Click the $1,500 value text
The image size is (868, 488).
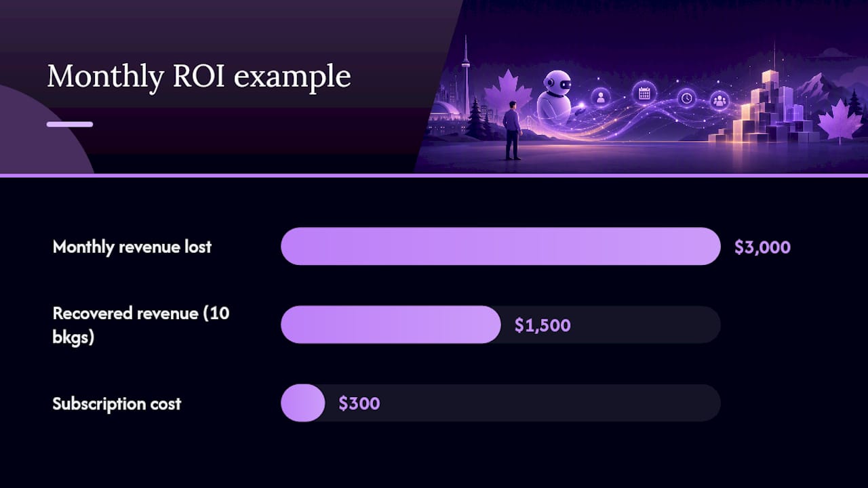[542, 325]
